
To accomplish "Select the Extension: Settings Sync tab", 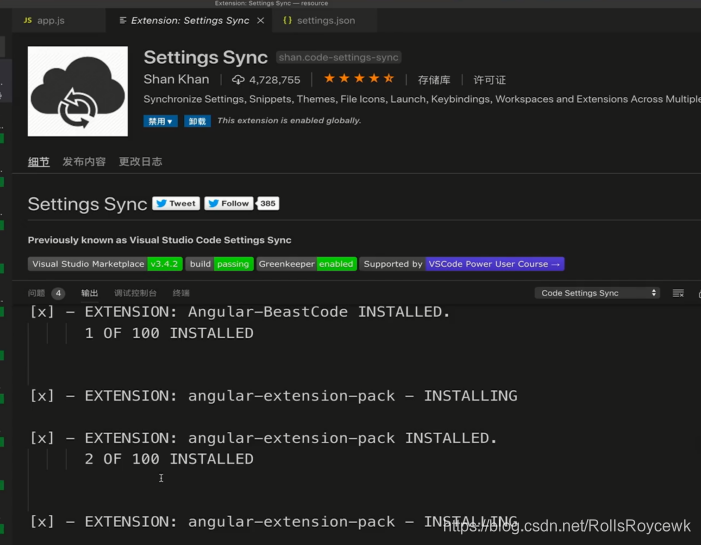I will 190,21.
